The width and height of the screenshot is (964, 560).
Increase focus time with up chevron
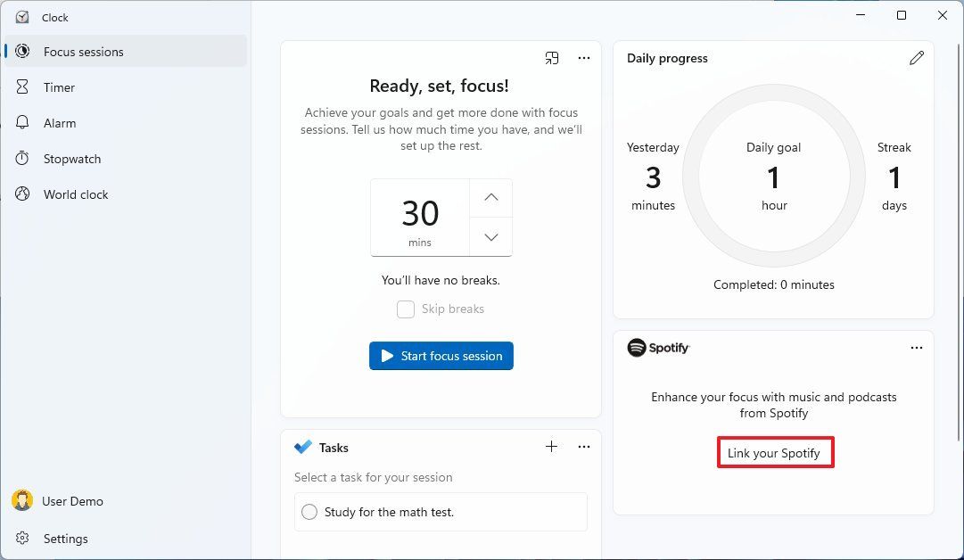point(491,198)
